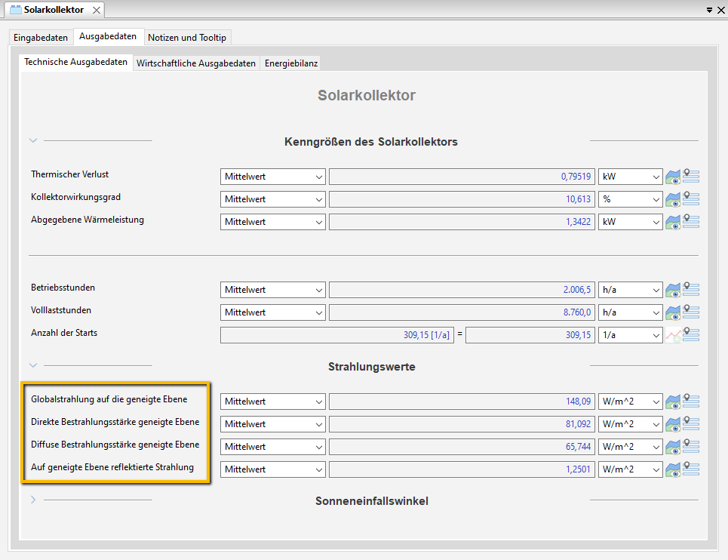Open the Energiebilanz tab
The height and width of the screenshot is (560, 728).
coord(291,63)
